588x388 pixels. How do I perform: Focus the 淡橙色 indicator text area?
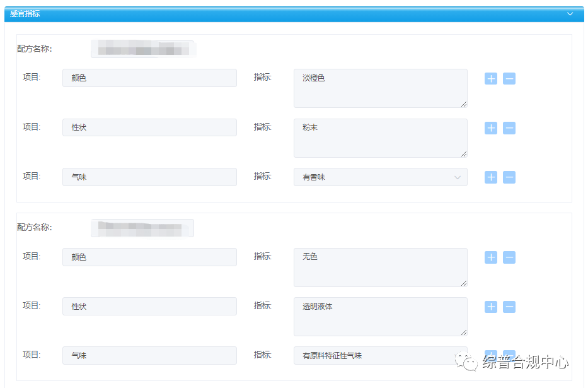[x=380, y=88]
